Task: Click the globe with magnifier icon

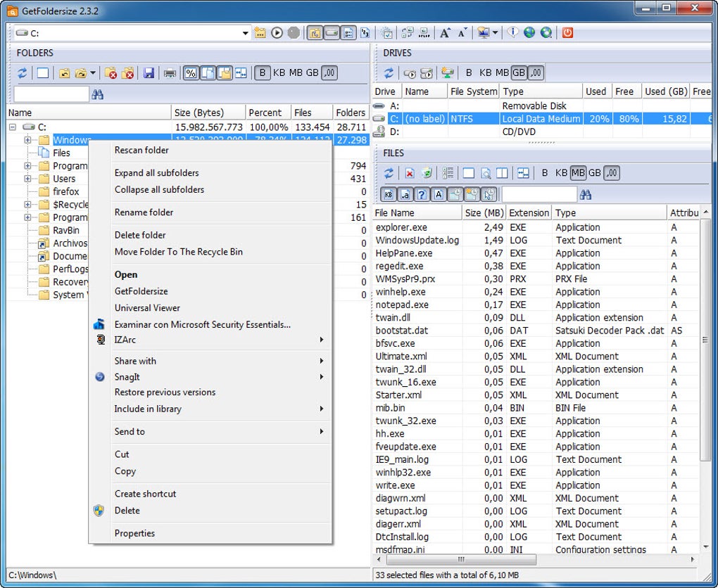Action: [546, 33]
